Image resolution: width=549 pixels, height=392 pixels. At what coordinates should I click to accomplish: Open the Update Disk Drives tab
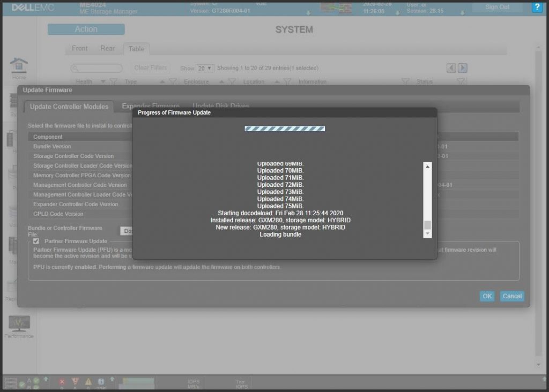tap(220, 105)
